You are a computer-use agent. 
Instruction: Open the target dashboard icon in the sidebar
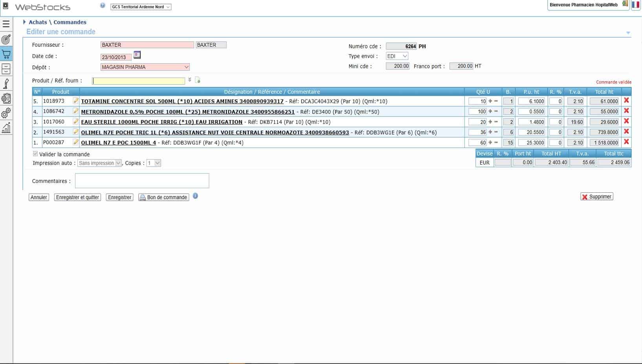click(x=6, y=39)
